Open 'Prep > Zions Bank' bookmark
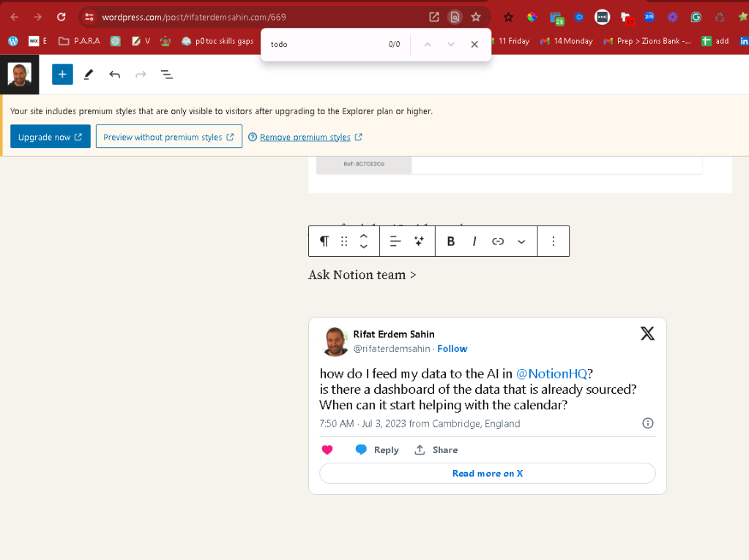 point(647,41)
